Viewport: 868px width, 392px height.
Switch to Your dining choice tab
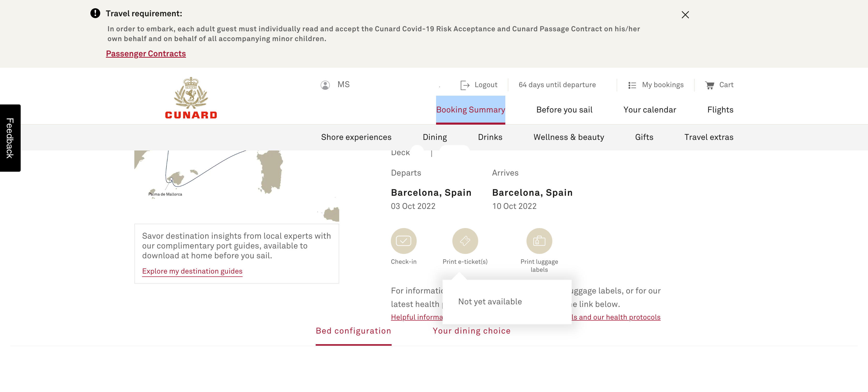click(471, 331)
